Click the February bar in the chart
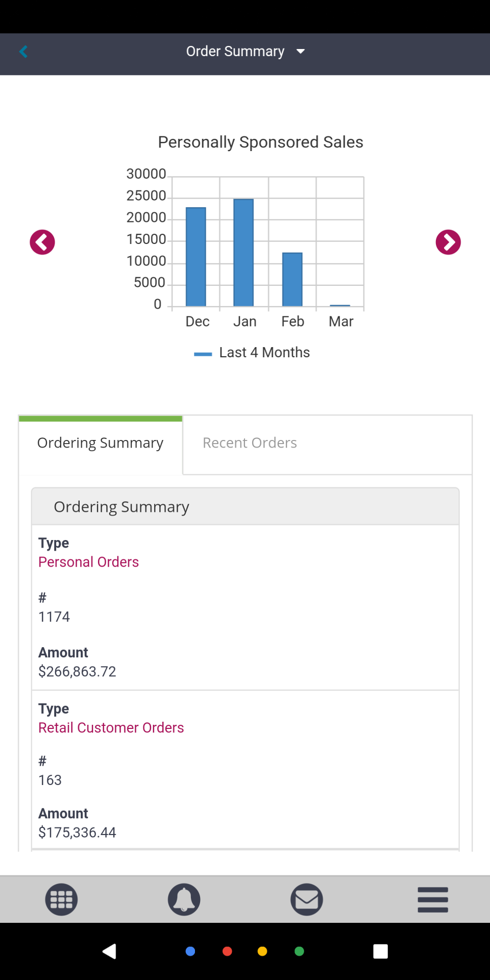This screenshot has height=980, width=490. (x=292, y=279)
